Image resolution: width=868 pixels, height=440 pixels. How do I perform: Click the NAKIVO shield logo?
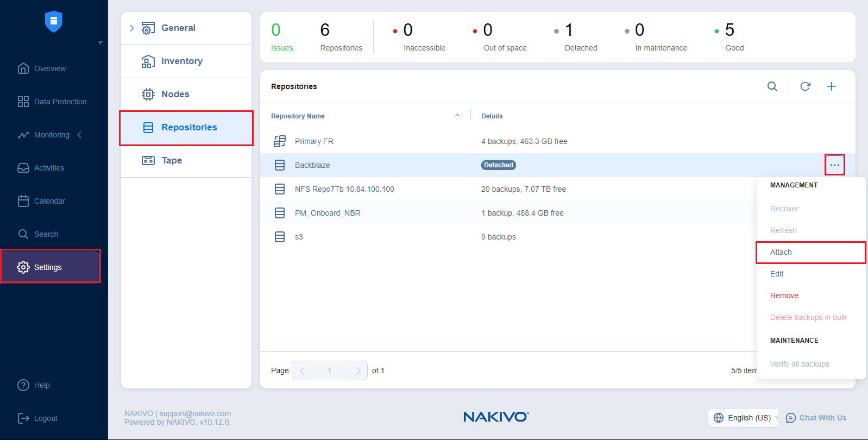(x=54, y=22)
